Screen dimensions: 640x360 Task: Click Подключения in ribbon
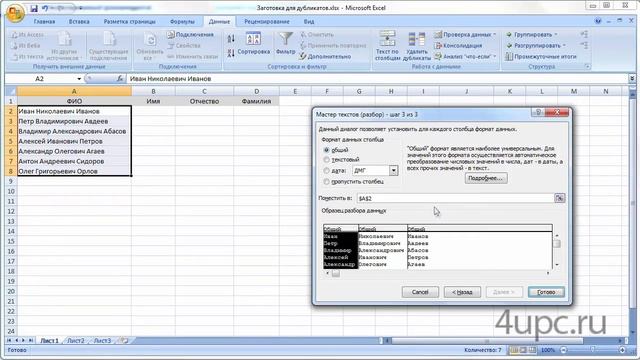point(190,35)
